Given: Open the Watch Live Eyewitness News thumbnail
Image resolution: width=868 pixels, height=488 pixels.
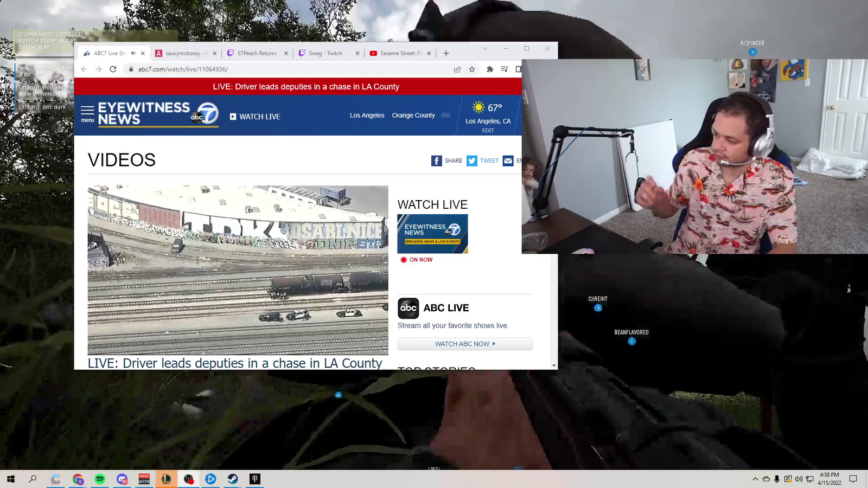Looking at the screenshot, I should click(x=432, y=234).
